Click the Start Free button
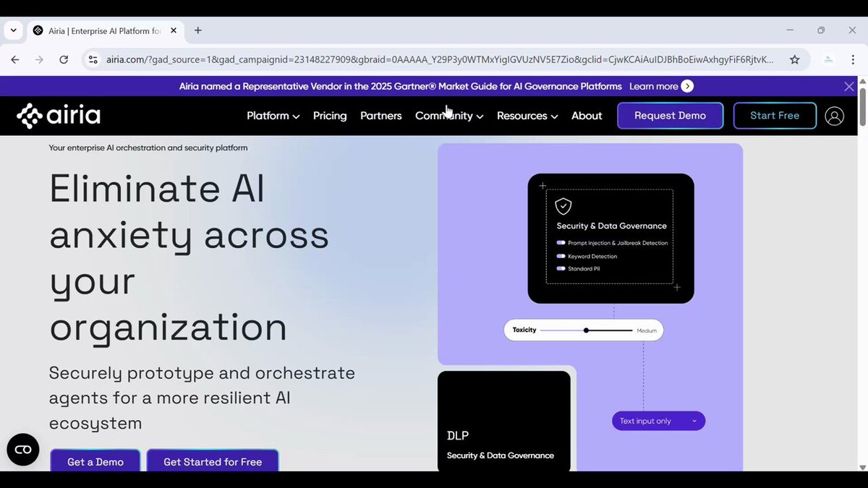 (x=775, y=116)
